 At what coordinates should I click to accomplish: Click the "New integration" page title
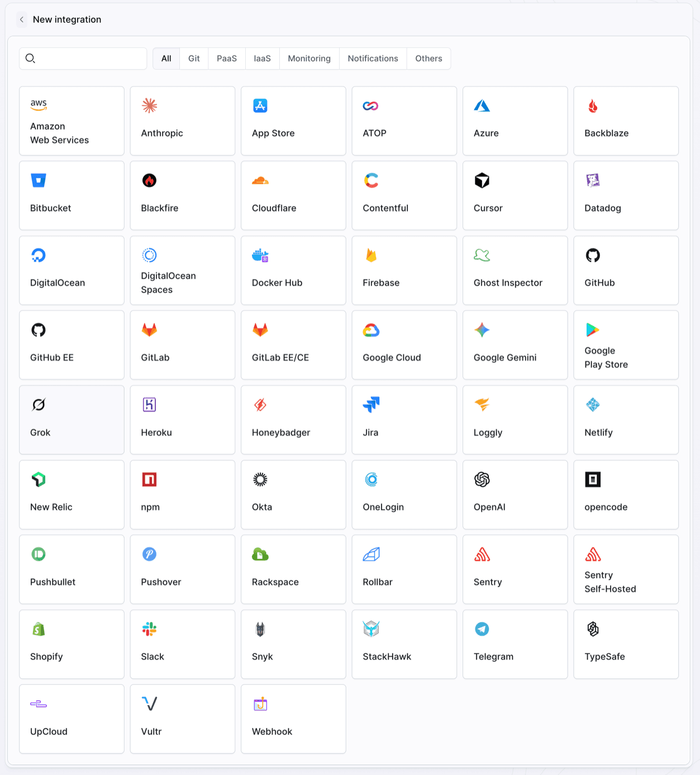(67, 20)
